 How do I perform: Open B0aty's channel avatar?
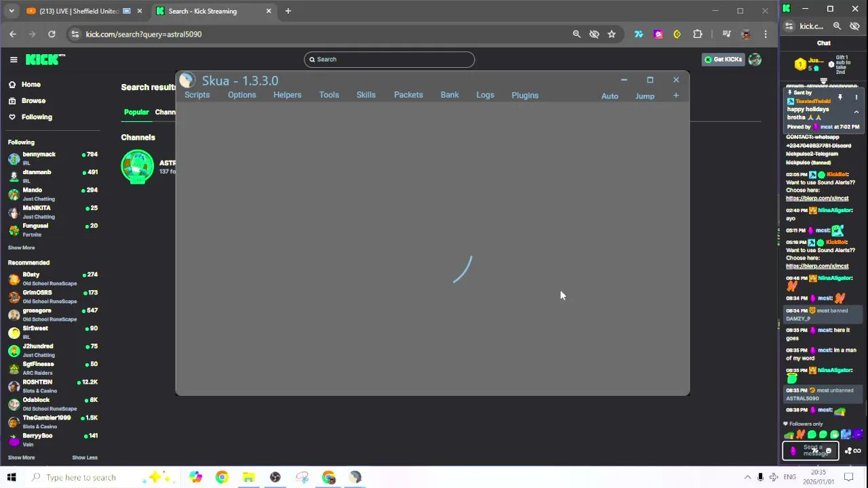14,279
